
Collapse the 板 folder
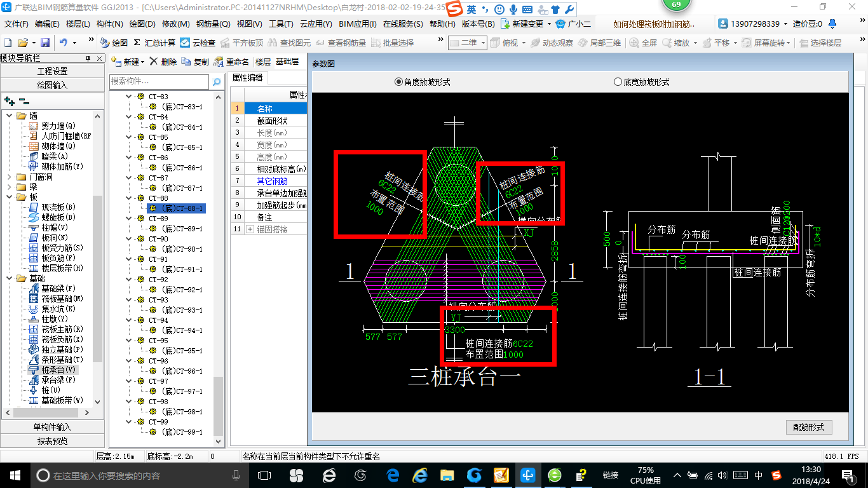coord(10,197)
